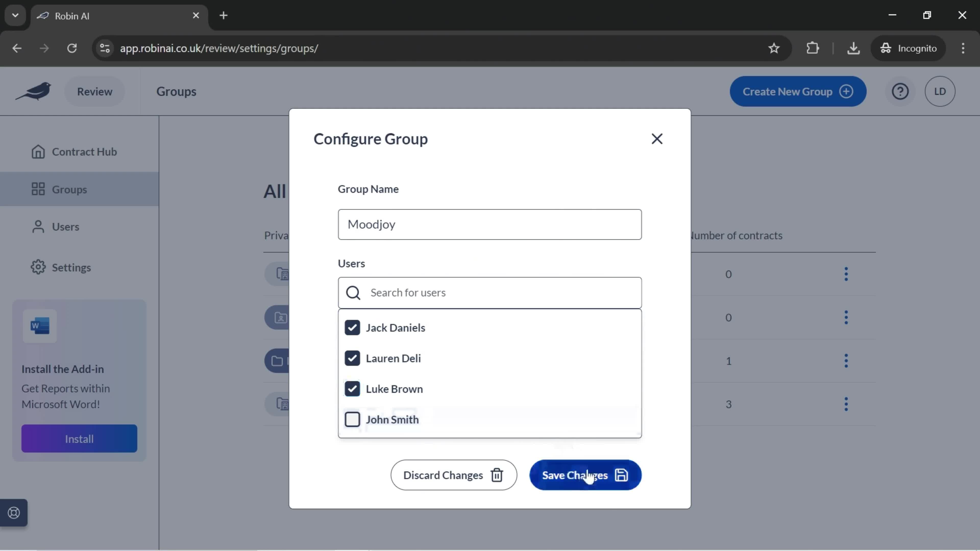The width and height of the screenshot is (980, 551).
Task: Open the fourth group context menu
Action: click(846, 404)
